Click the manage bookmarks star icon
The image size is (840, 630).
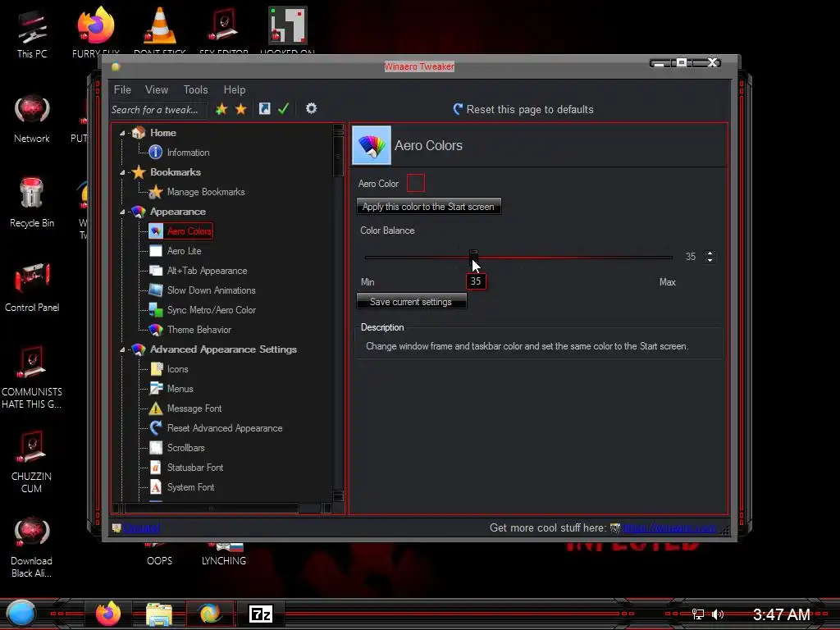click(x=241, y=109)
